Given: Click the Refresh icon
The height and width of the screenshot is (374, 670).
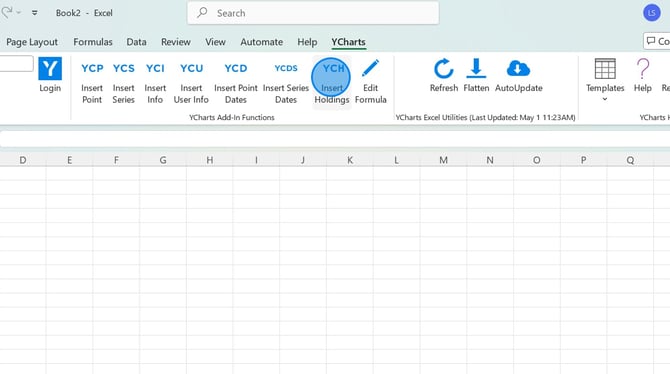Looking at the screenshot, I should [x=444, y=69].
